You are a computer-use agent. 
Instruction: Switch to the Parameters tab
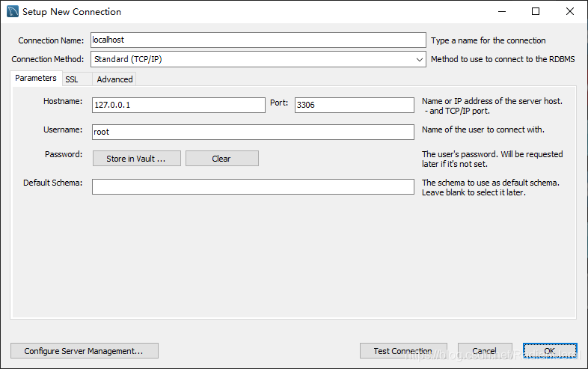[36, 78]
